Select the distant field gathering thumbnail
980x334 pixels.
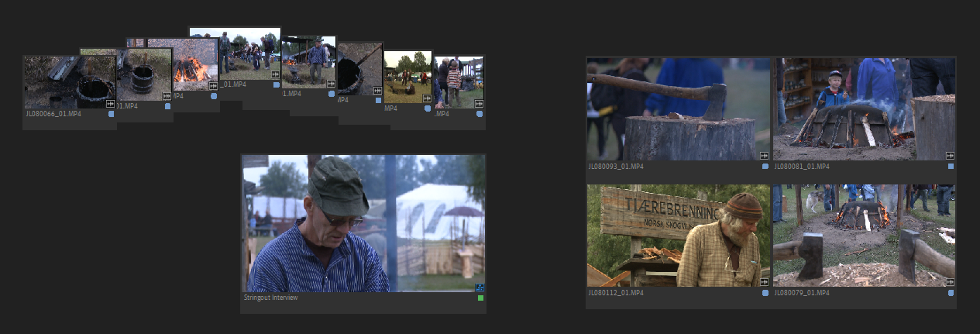(x=407, y=77)
